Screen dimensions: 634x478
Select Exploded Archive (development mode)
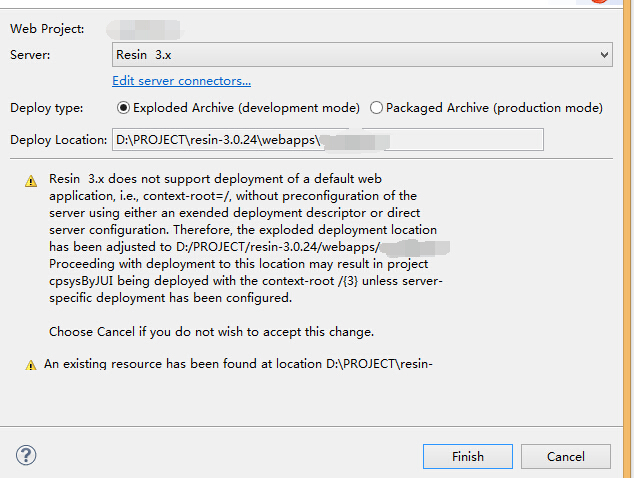[x=124, y=107]
